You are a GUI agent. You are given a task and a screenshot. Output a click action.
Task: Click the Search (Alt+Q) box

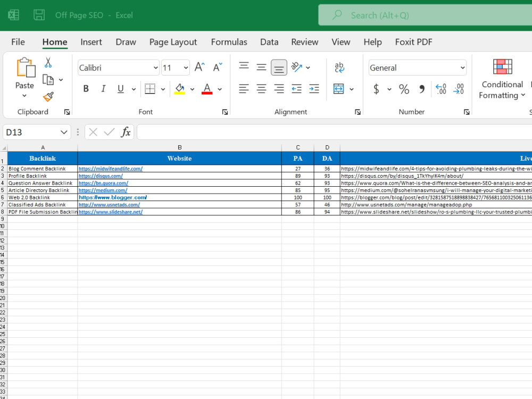[x=425, y=15]
